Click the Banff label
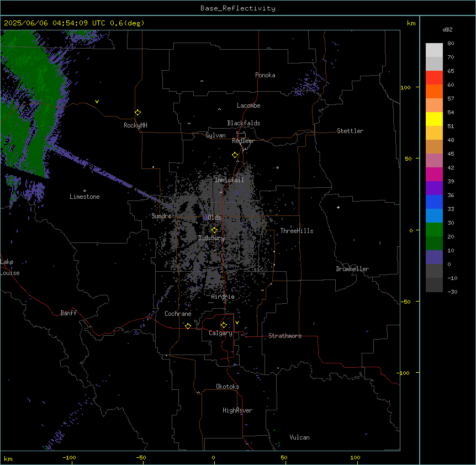Viewport: 476px width, 465px height. click(x=68, y=313)
